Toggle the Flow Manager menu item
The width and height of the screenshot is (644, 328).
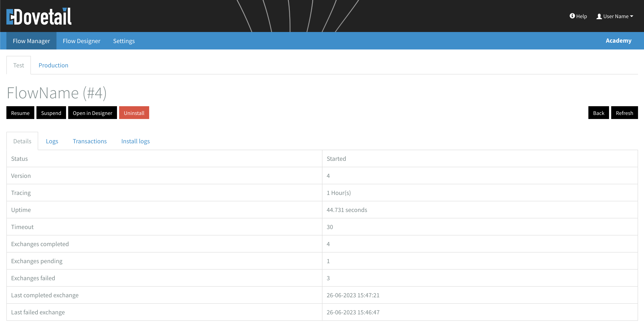tap(31, 41)
